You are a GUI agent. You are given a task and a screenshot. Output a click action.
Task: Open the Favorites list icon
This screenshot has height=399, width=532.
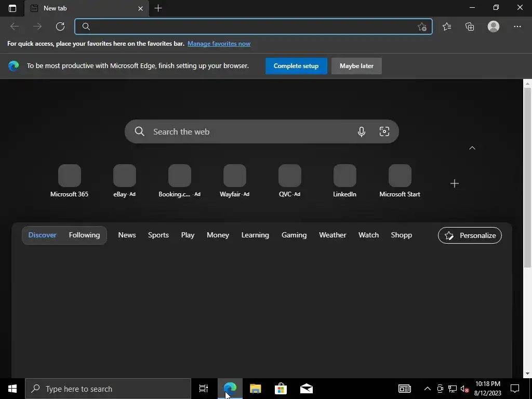click(447, 26)
